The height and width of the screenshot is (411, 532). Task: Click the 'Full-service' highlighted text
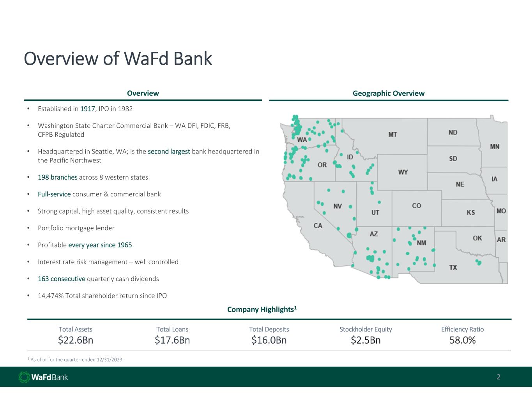[x=54, y=194]
